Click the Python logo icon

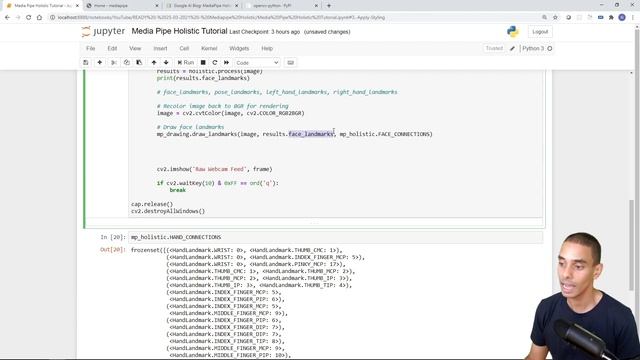[513, 31]
